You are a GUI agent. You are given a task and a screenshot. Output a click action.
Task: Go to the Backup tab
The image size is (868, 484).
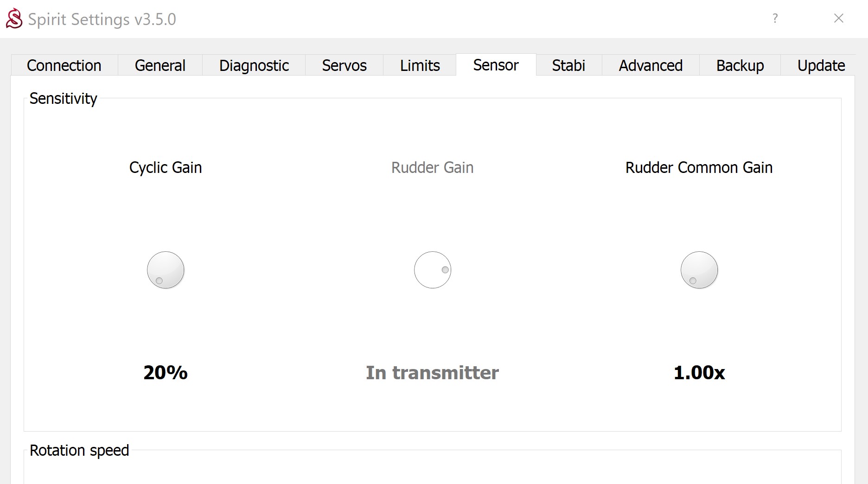point(740,65)
